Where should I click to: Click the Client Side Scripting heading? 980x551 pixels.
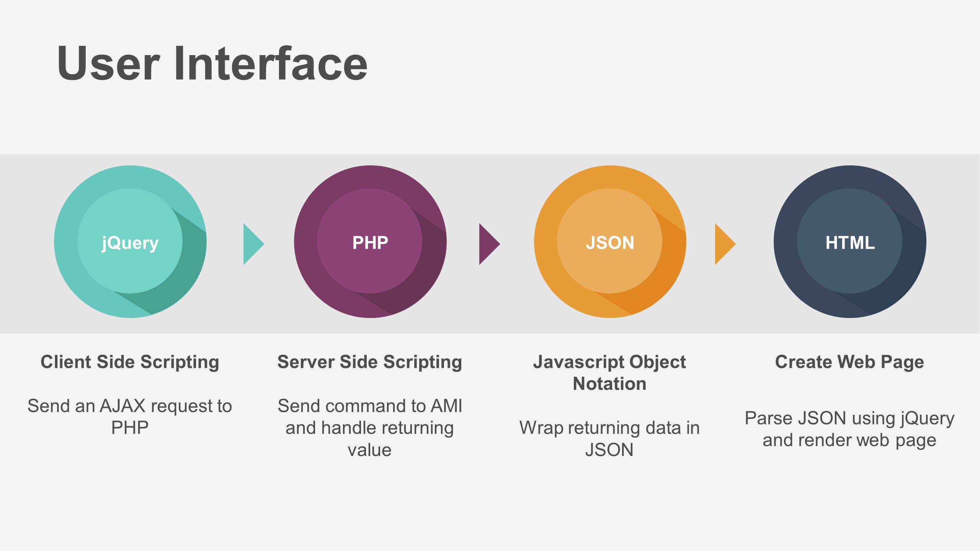click(x=130, y=362)
